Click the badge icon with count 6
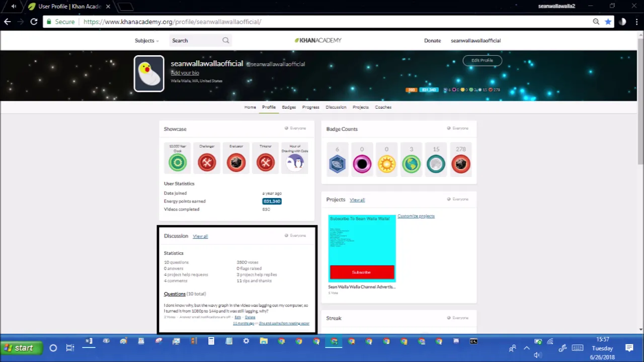Viewport: 644px width, 362px height. [337, 164]
